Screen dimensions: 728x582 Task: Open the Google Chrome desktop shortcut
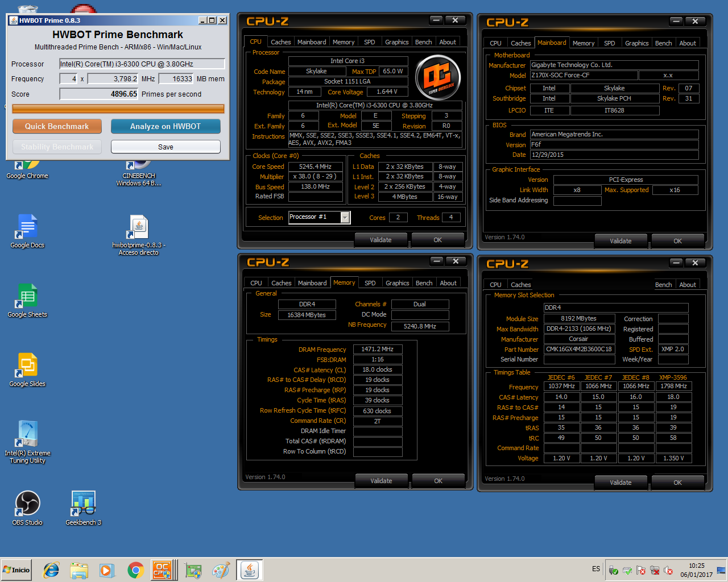27,169
